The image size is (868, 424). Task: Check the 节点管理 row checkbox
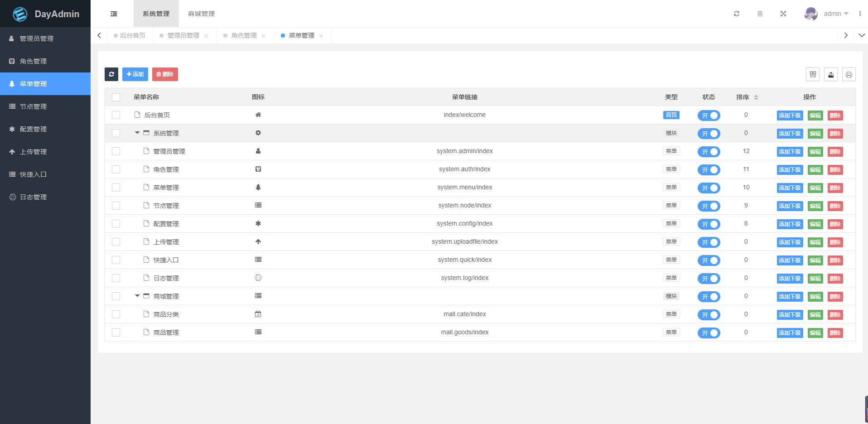tap(116, 206)
